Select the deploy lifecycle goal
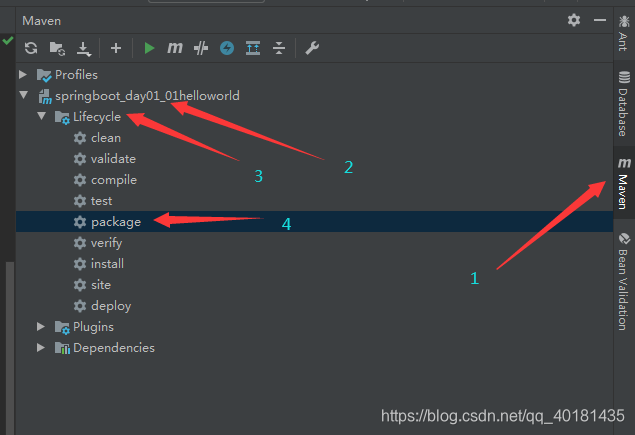This screenshot has height=435, width=635. click(111, 306)
